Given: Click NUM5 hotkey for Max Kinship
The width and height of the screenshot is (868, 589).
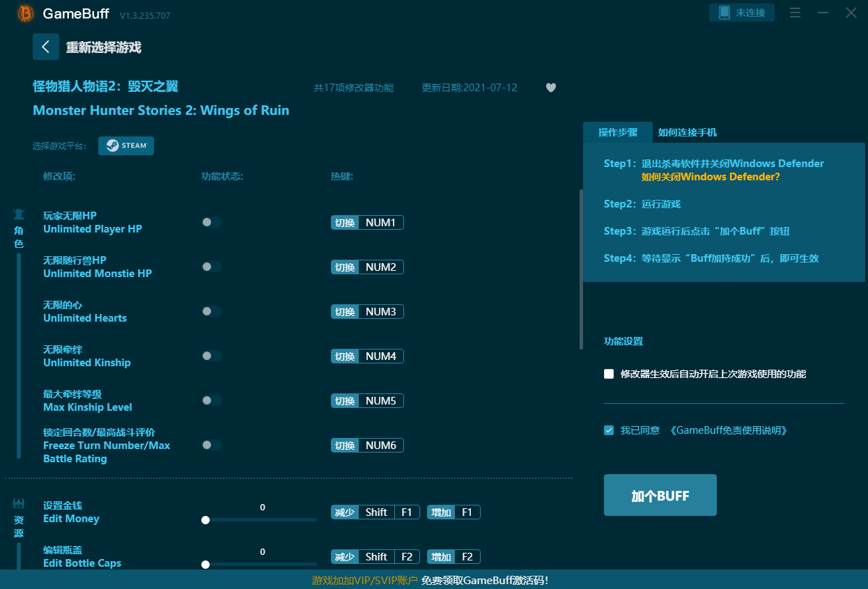Looking at the screenshot, I should click(367, 401).
